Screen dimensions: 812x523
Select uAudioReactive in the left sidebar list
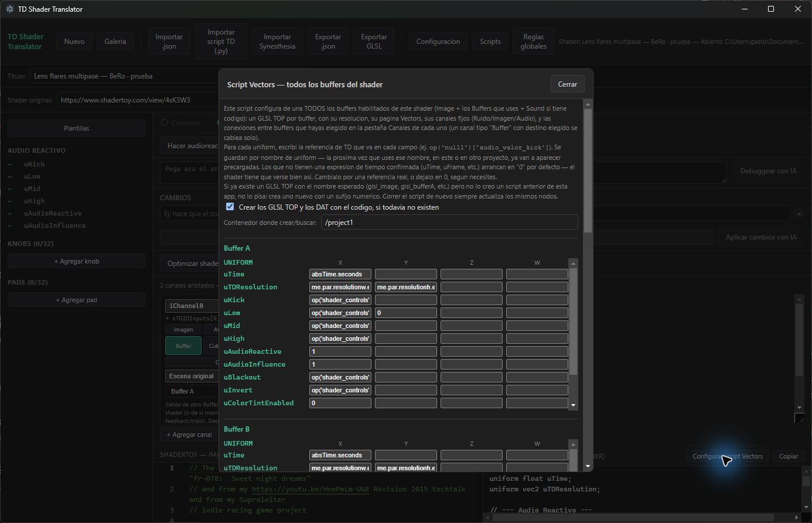point(53,213)
